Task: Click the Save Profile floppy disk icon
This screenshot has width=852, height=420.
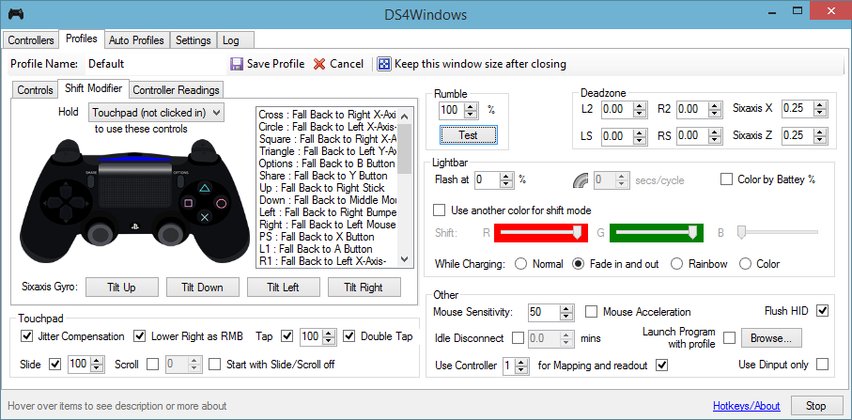Action: 236,64
